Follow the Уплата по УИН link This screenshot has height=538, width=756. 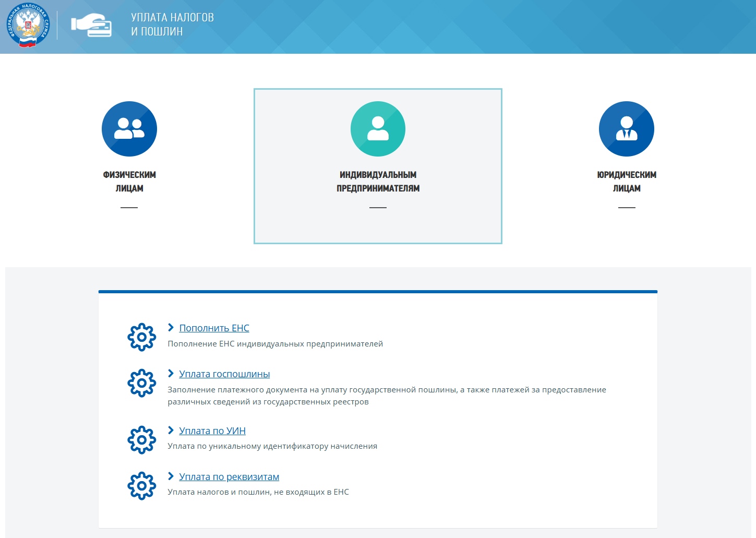[212, 431]
